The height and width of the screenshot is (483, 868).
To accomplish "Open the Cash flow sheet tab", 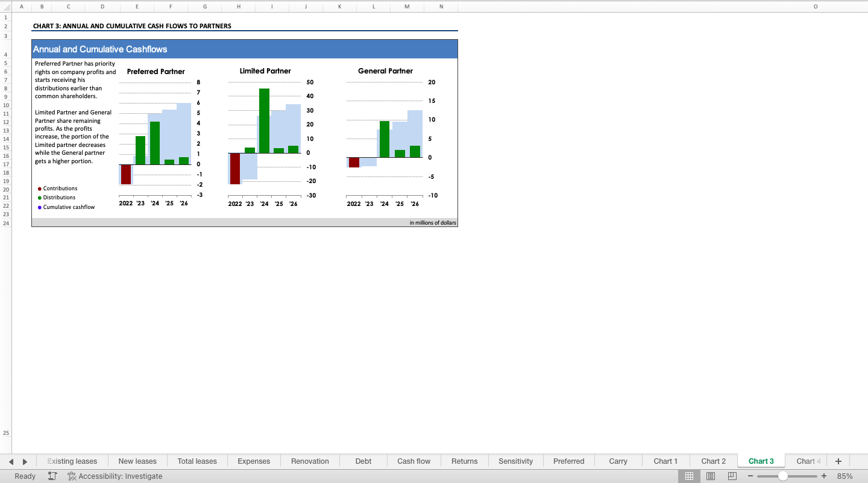I will pos(414,461).
